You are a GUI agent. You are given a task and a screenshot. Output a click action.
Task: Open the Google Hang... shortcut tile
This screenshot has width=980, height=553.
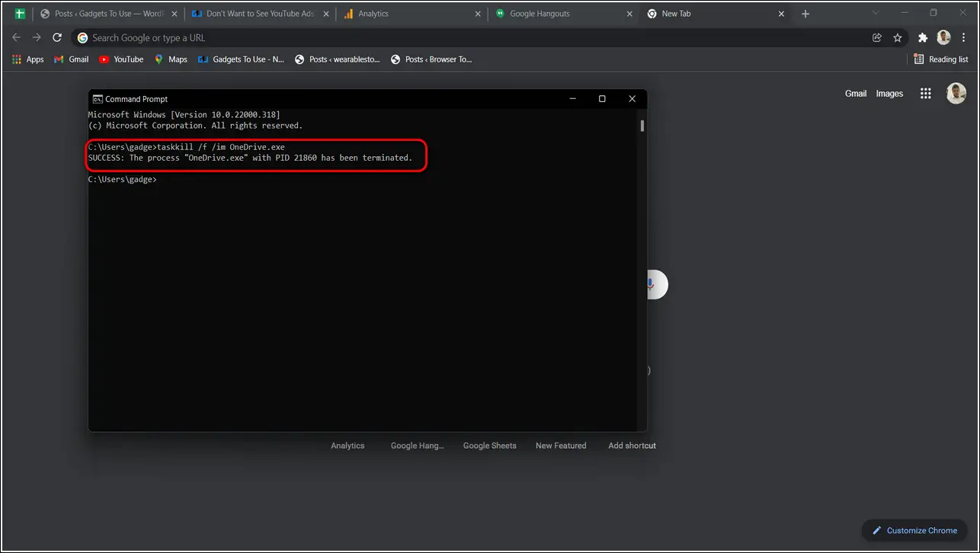(x=417, y=446)
